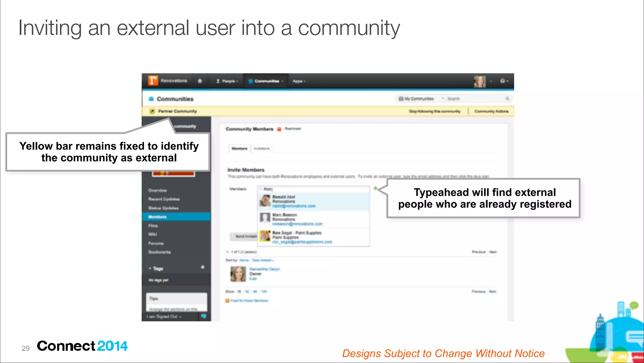
Task: Click the red Restricted lock icon
Action: tap(279, 129)
